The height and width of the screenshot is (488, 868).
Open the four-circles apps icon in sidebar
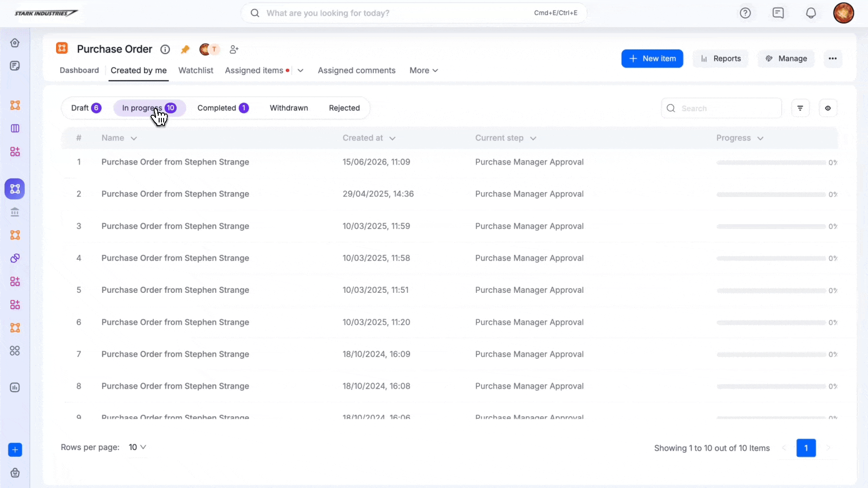pyautogui.click(x=15, y=351)
